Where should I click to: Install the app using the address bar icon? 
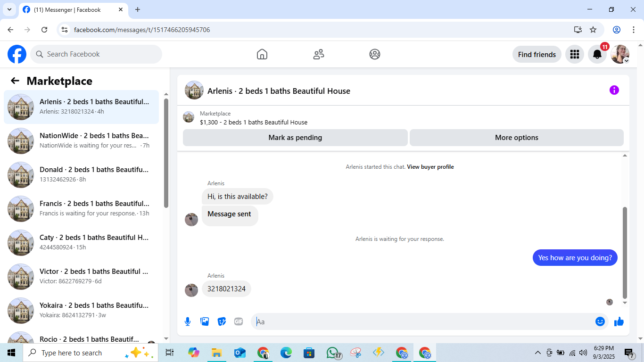(x=578, y=30)
